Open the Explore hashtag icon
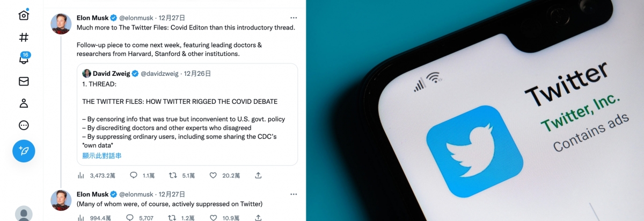Image resolution: width=644 pixels, height=221 pixels. (x=24, y=37)
